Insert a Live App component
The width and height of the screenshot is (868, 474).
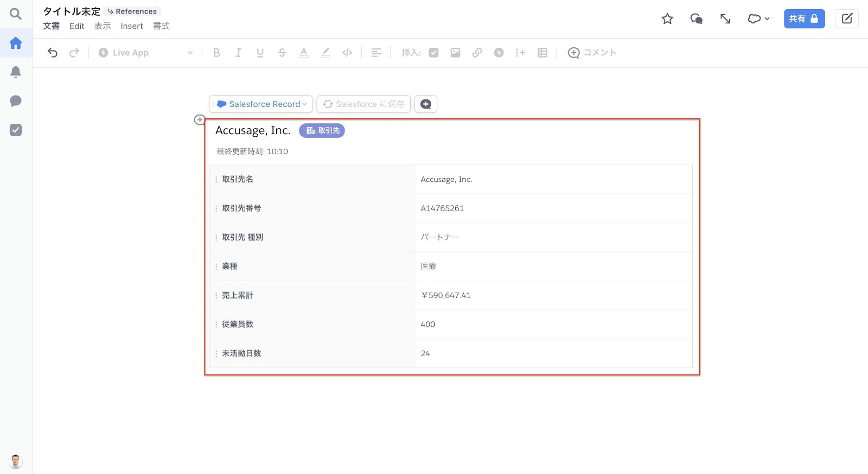[x=499, y=53]
